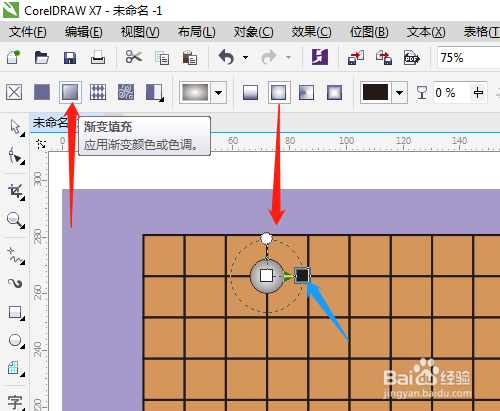Viewport: 500px width, 411px height.
Task: Click the Redo arrow icon
Action: 269,57
